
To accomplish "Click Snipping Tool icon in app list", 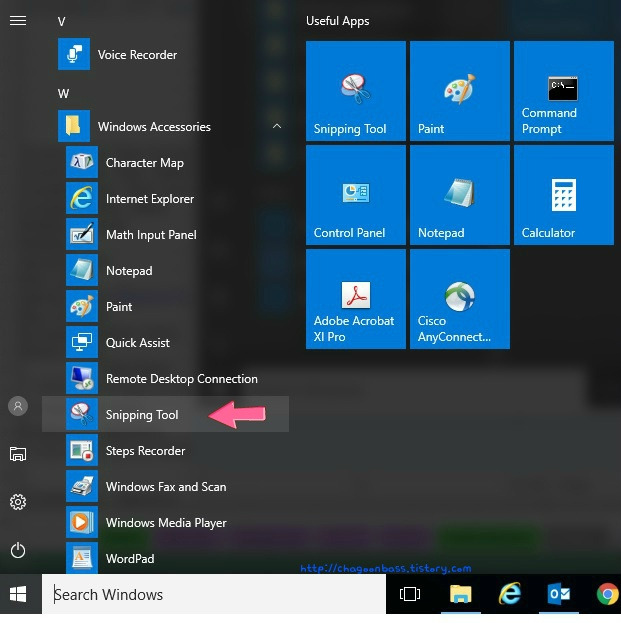I will (82, 414).
